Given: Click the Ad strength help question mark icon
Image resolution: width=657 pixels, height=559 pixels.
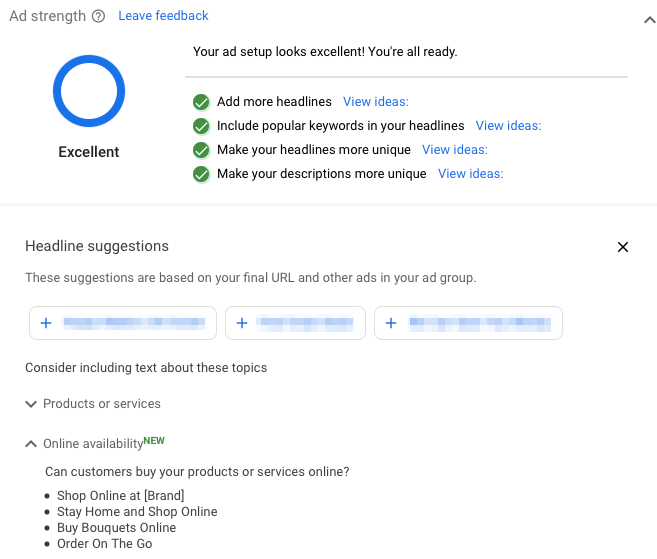Looking at the screenshot, I should (98, 16).
